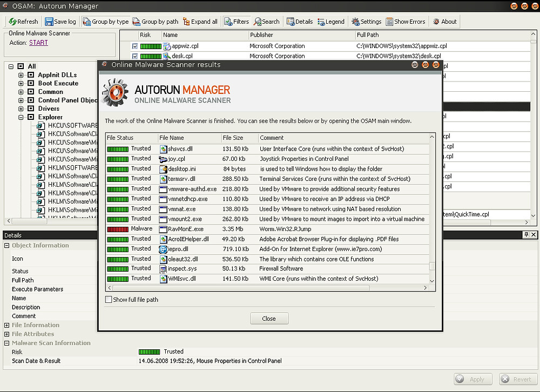Click the green Risk bar in Details
The height and width of the screenshot is (392, 540).
[x=149, y=352]
